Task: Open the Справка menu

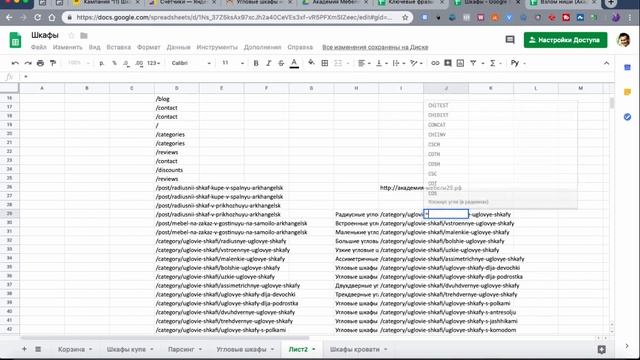Action: (300, 47)
